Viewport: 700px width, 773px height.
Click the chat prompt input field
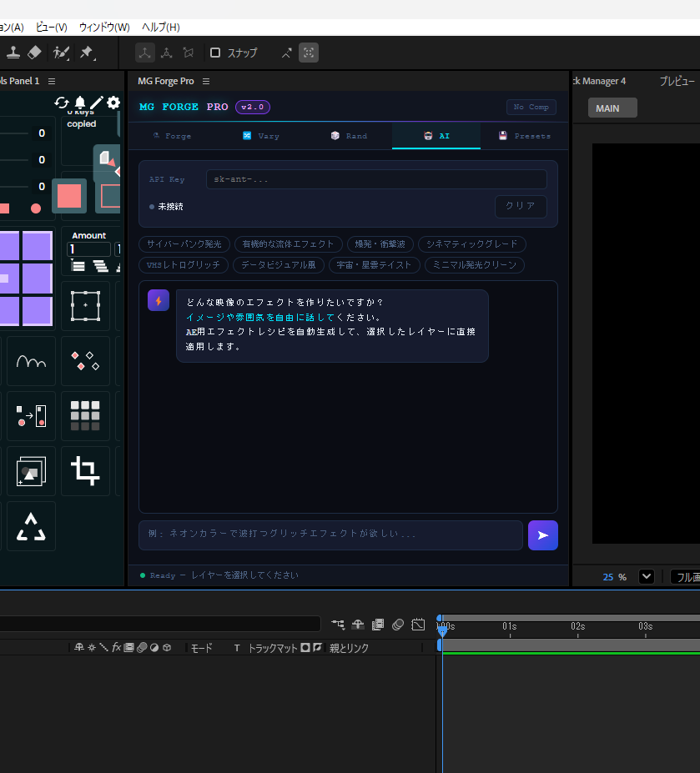(x=330, y=535)
